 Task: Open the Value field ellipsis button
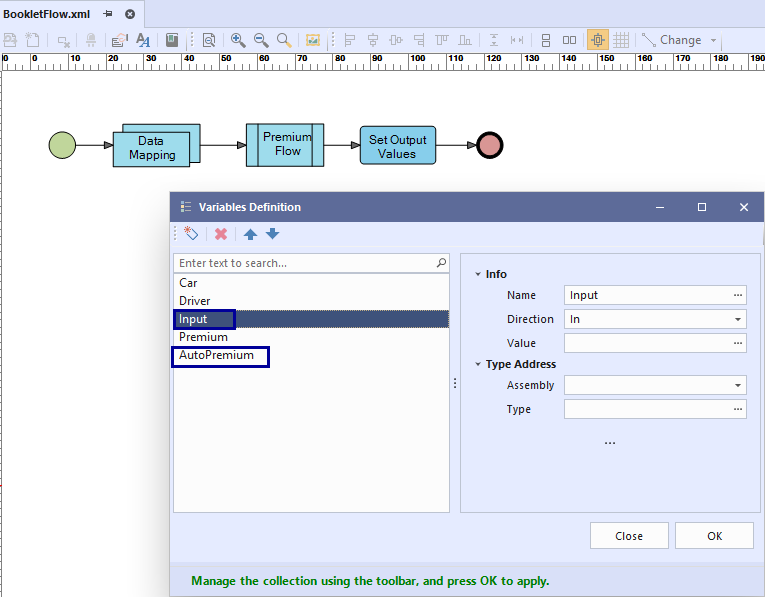738,343
